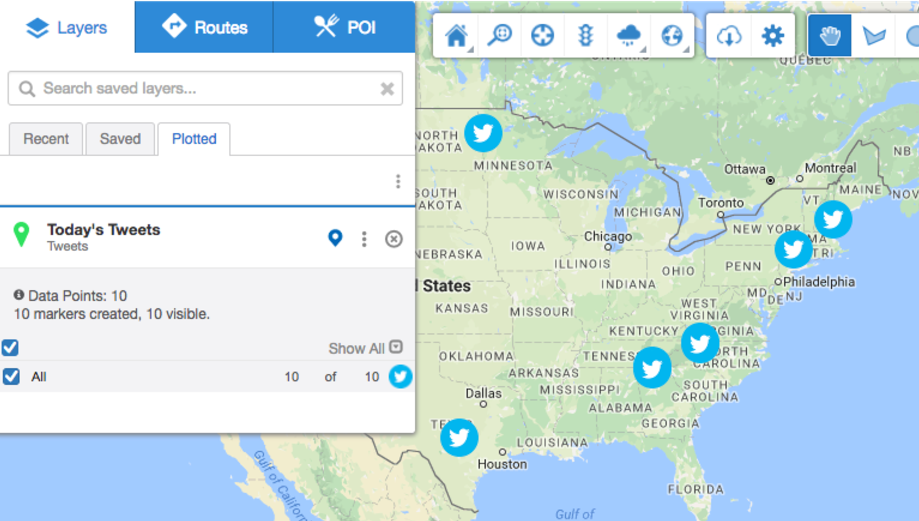Open the Layers tab
This screenshot has width=919, height=521.
coord(67,28)
